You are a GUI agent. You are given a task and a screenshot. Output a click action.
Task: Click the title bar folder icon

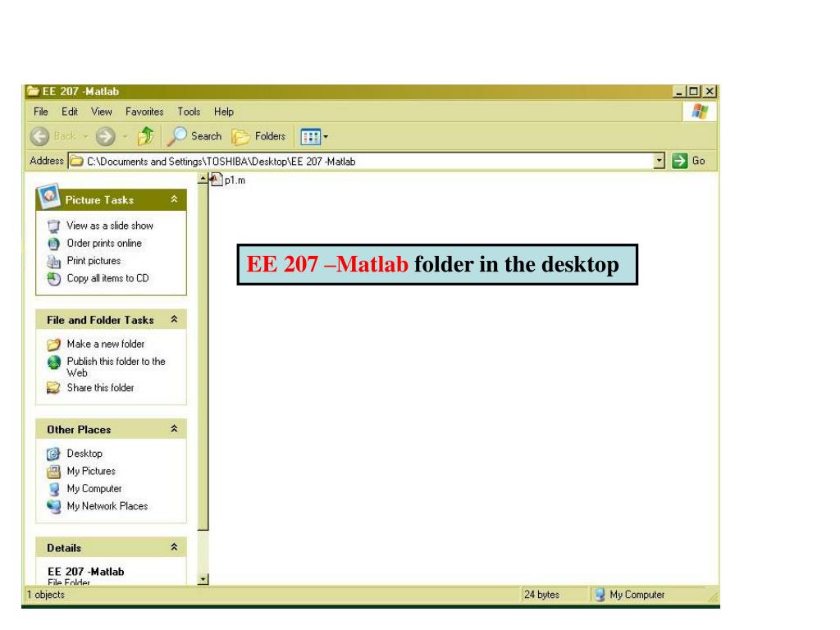click(33, 91)
